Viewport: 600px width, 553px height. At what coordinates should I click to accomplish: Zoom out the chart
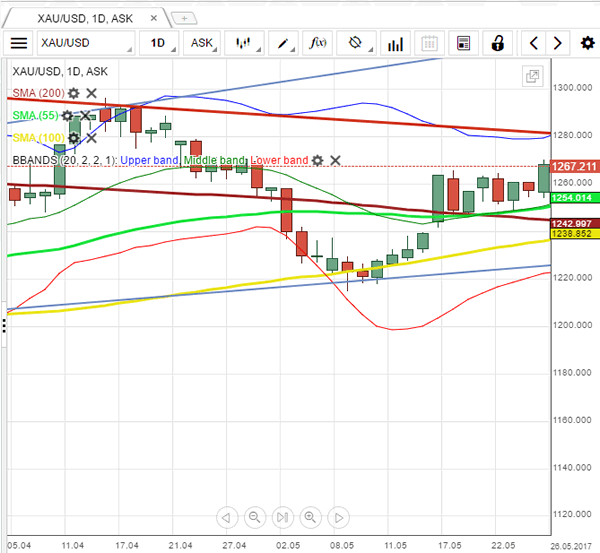click(254, 517)
